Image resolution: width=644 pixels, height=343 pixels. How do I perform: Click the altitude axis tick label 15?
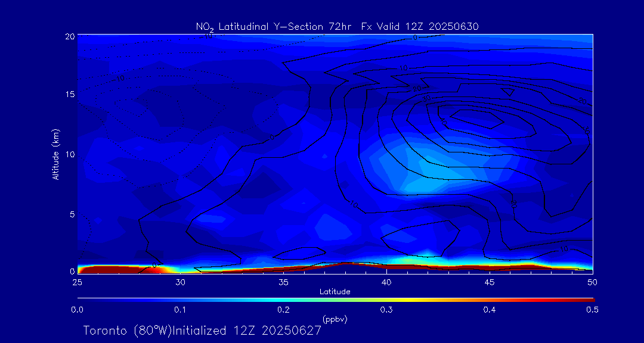point(69,94)
